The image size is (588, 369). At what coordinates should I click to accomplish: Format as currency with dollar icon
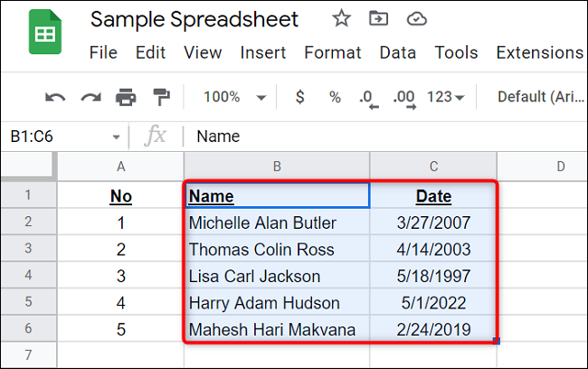pos(300,97)
